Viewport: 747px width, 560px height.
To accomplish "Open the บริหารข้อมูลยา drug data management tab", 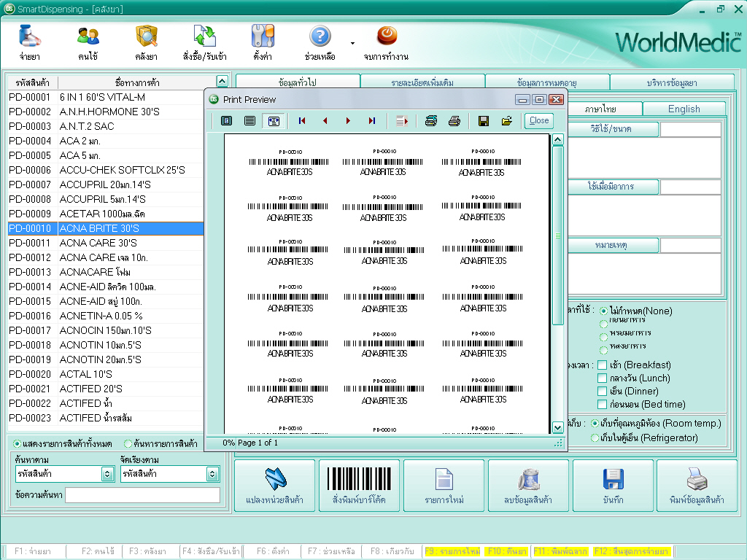I will point(672,82).
